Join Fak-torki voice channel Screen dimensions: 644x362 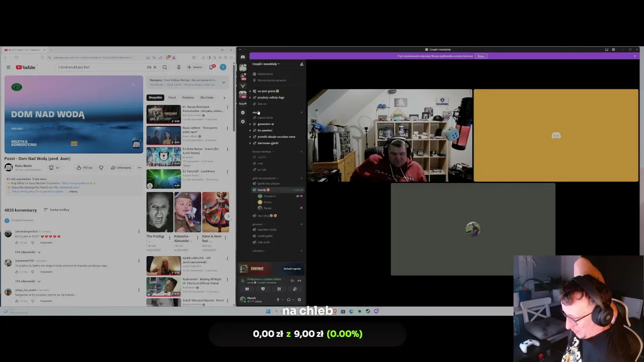coord(264,242)
